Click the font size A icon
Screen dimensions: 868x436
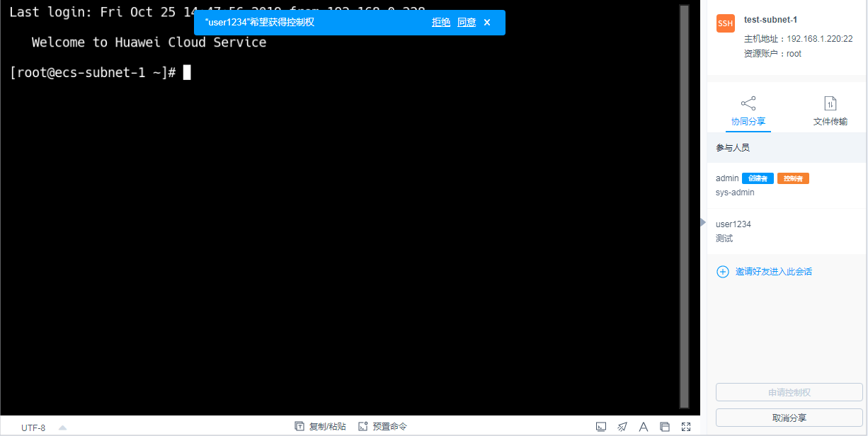[644, 427]
